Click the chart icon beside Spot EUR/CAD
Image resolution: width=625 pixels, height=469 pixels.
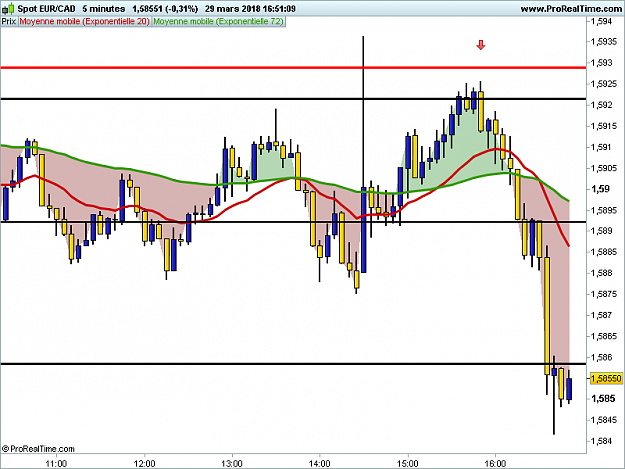tap(8, 8)
